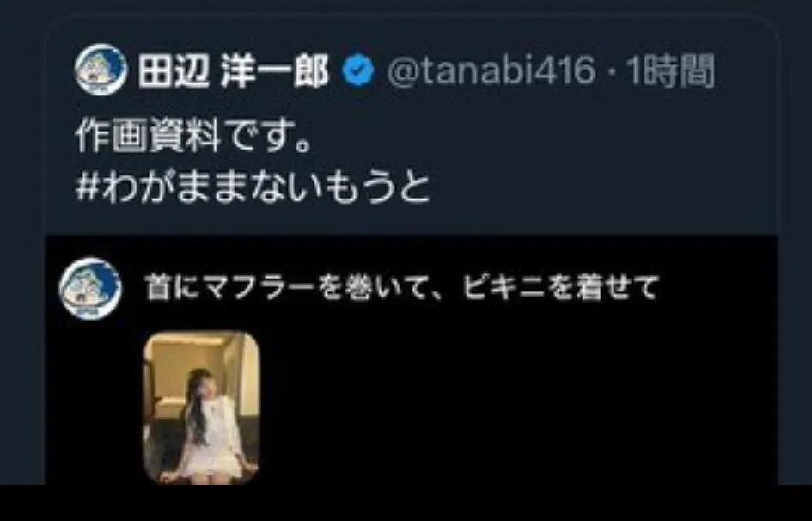Click the # symbol of the hashtag
The height and width of the screenshot is (521, 812).
87,187
